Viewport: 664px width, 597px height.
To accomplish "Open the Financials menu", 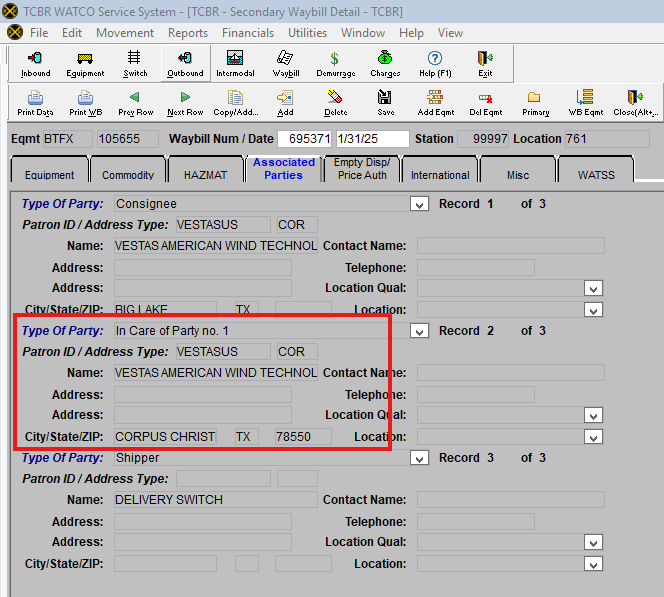I will [x=248, y=33].
